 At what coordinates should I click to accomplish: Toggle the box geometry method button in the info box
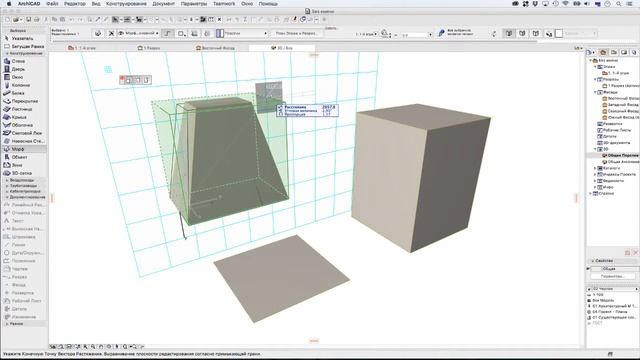coord(181,33)
